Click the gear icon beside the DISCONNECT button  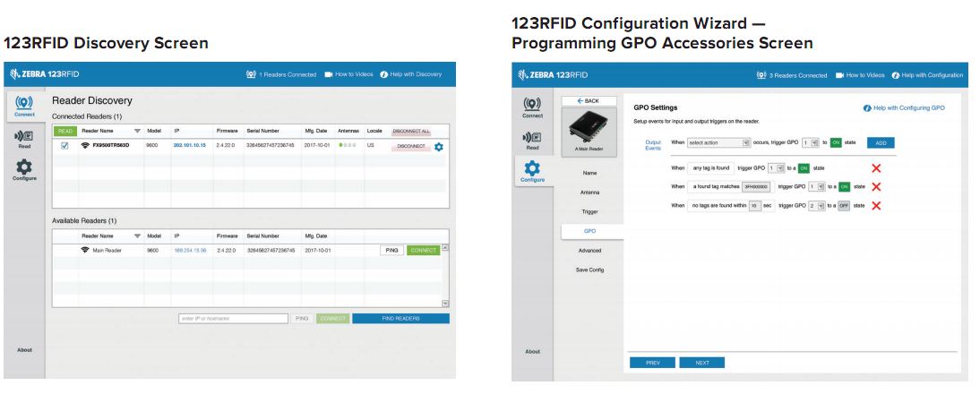tap(439, 146)
